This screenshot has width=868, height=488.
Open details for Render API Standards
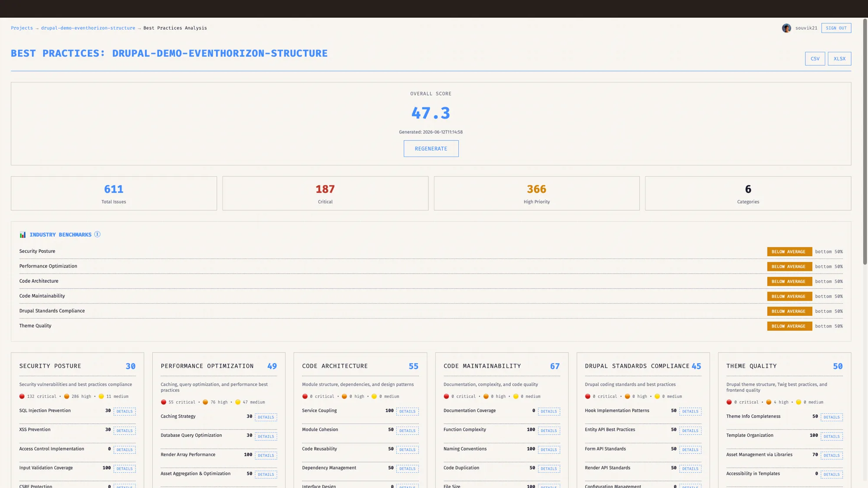pyautogui.click(x=690, y=469)
